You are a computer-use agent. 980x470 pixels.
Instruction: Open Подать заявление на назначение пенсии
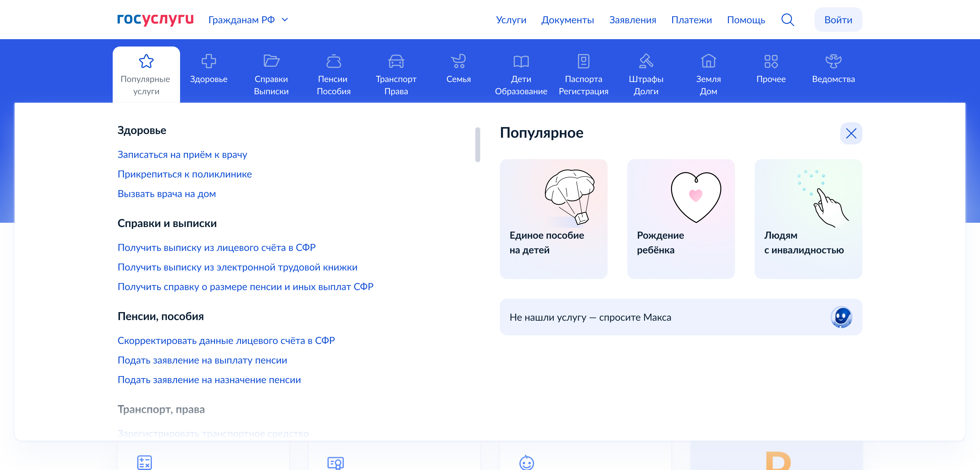coord(209,380)
